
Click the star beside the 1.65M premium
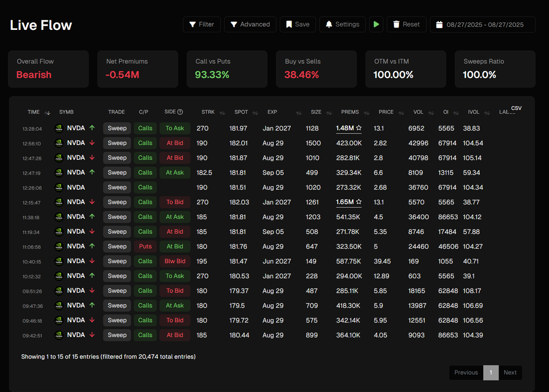point(358,202)
